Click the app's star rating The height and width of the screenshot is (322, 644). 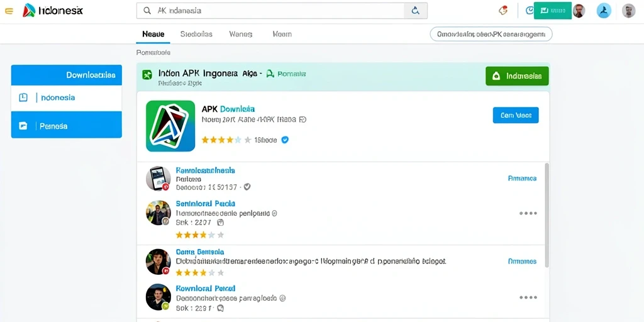click(226, 140)
